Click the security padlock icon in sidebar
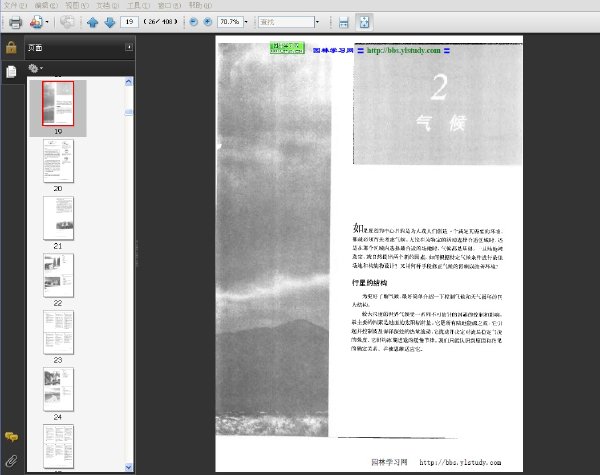 point(11,47)
